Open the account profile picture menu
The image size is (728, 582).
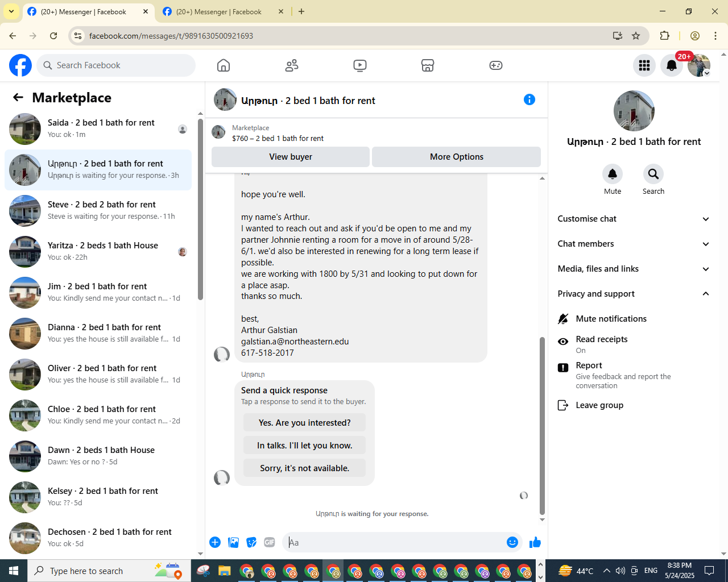click(x=699, y=65)
